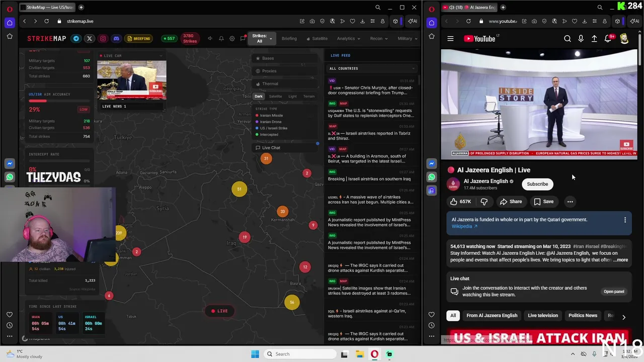This screenshot has width=644, height=362.
Task: Open options menu on Qatari funding notice
Action: [625, 220]
